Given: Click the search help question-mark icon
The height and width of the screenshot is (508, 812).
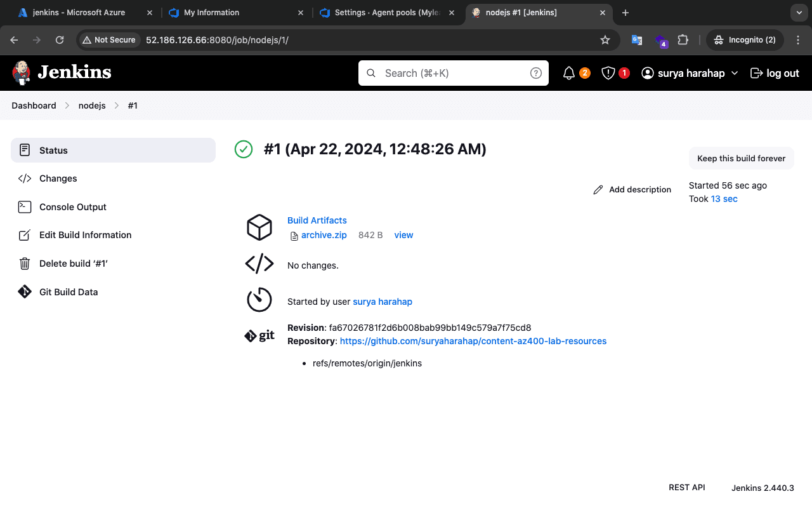Looking at the screenshot, I should coord(536,73).
